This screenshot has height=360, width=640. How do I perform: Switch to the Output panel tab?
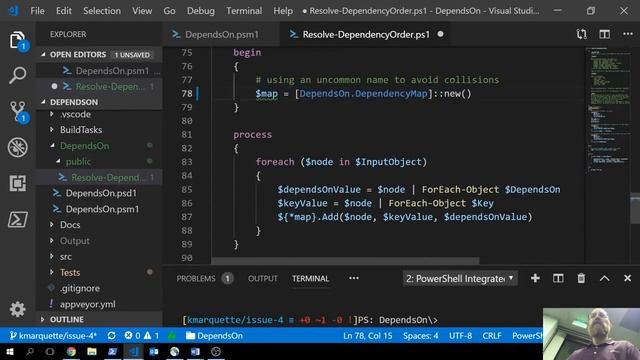tap(262, 278)
